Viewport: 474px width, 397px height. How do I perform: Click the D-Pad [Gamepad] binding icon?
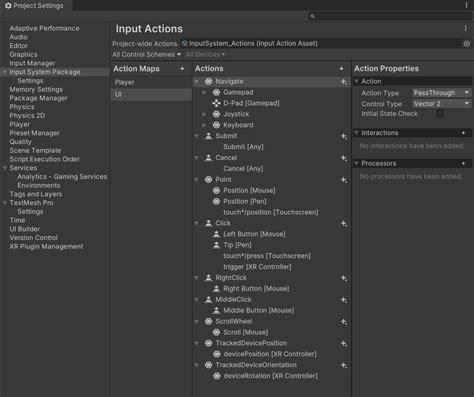click(x=216, y=103)
